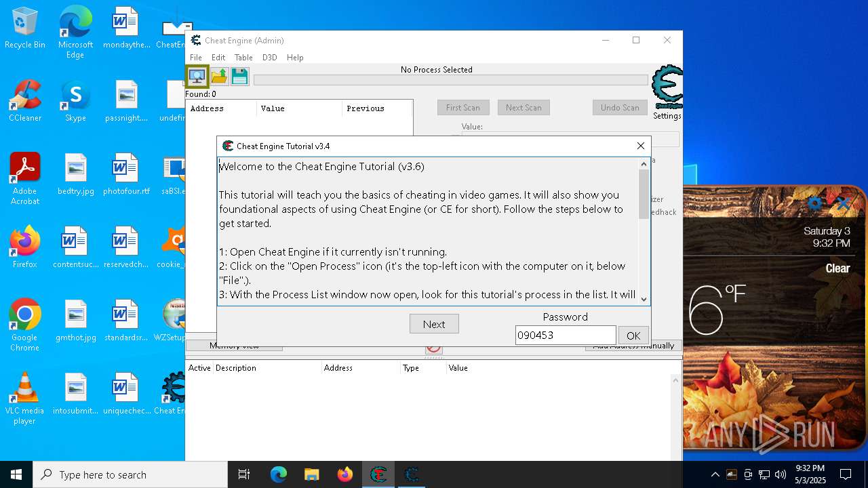868x488 pixels.
Task: Click the tutorial scrollbar up arrow
Action: click(644, 164)
